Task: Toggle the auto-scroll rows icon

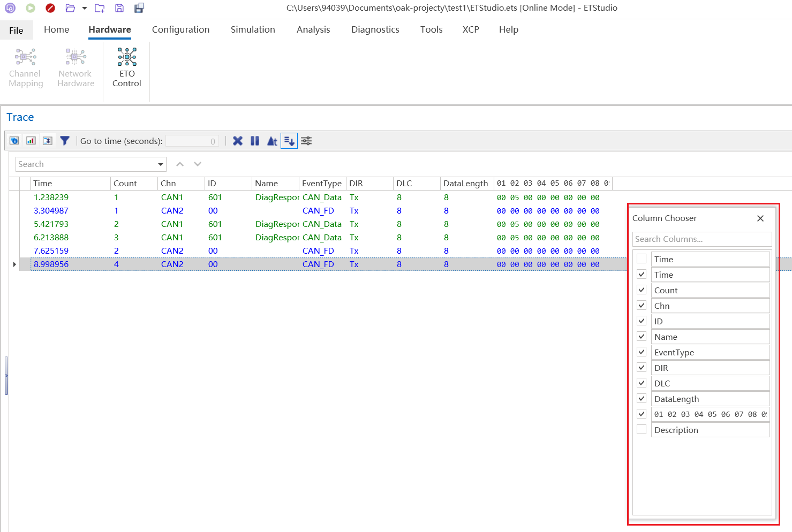Action: (x=289, y=141)
